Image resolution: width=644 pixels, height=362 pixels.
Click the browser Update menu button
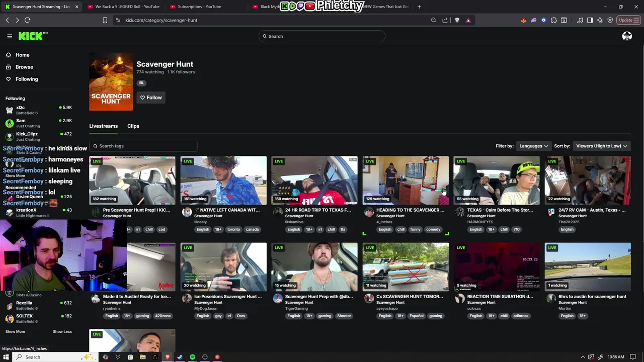click(x=628, y=20)
